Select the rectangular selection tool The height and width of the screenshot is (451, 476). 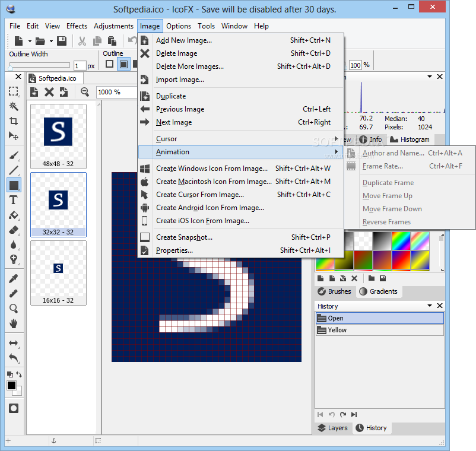point(14,91)
